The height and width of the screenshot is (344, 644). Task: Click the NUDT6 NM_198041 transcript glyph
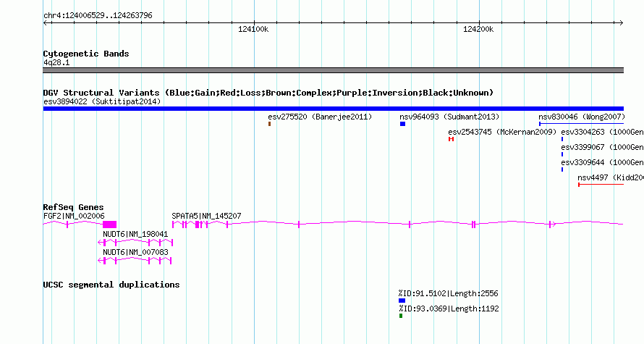pyautogui.click(x=135, y=243)
